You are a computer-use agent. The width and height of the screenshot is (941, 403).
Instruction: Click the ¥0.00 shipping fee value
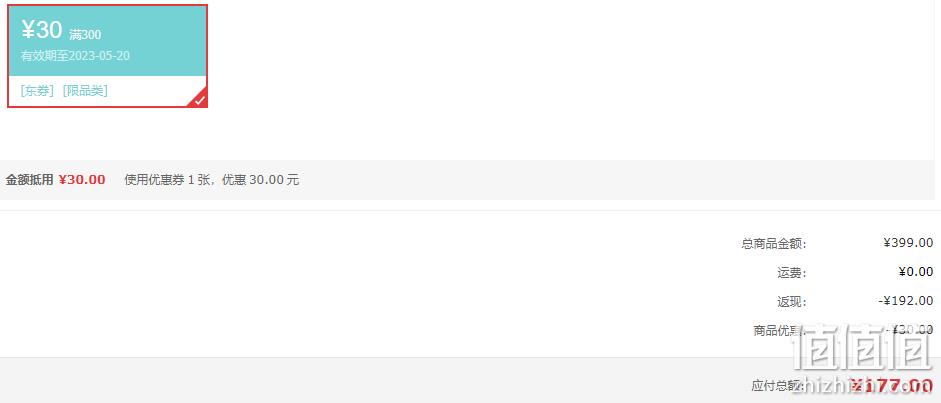click(x=916, y=272)
